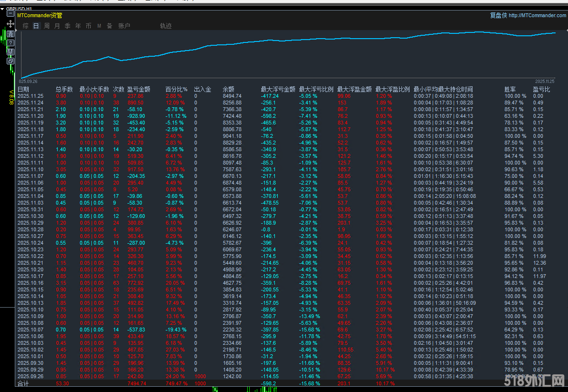The height and width of the screenshot is (392, 568).
Task: Open the 币 currency tab
Action: [x=88, y=26]
